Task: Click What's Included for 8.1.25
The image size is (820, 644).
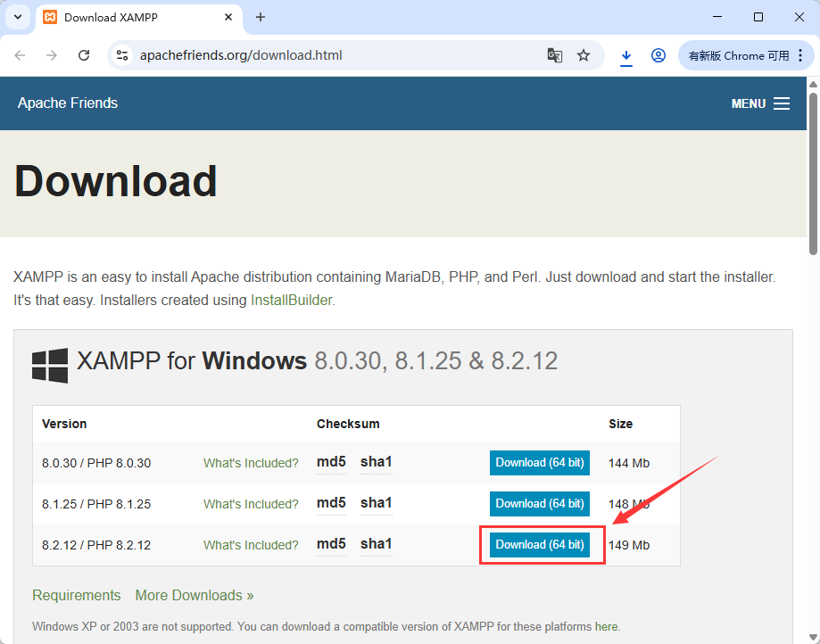Action: click(x=251, y=504)
